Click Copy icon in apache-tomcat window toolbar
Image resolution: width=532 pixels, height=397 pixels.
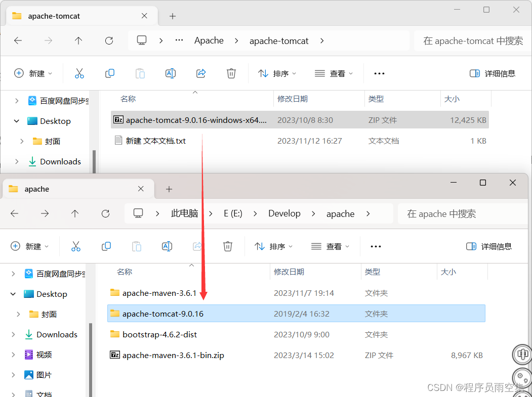point(110,73)
